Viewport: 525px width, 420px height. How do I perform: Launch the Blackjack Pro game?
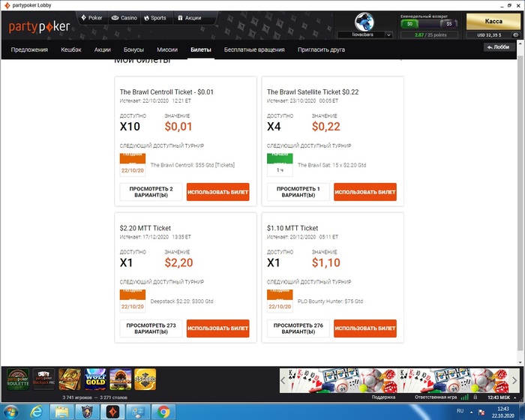click(43, 379)
